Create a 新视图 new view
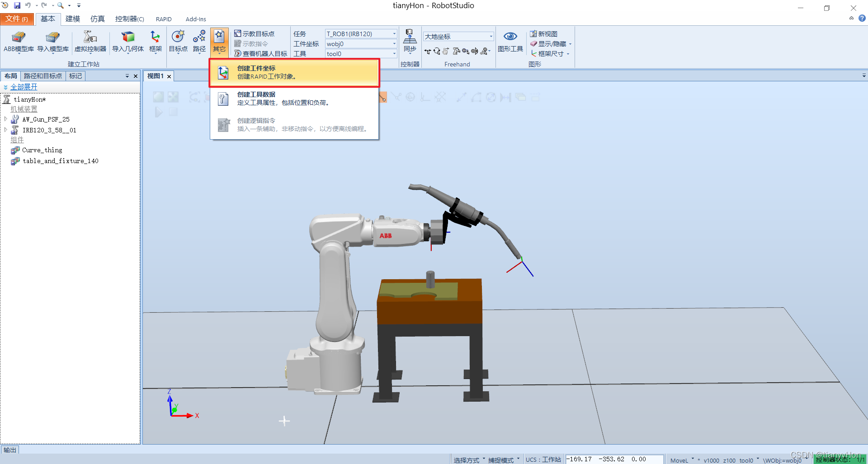The image size is (868, 464). point(544,34)
